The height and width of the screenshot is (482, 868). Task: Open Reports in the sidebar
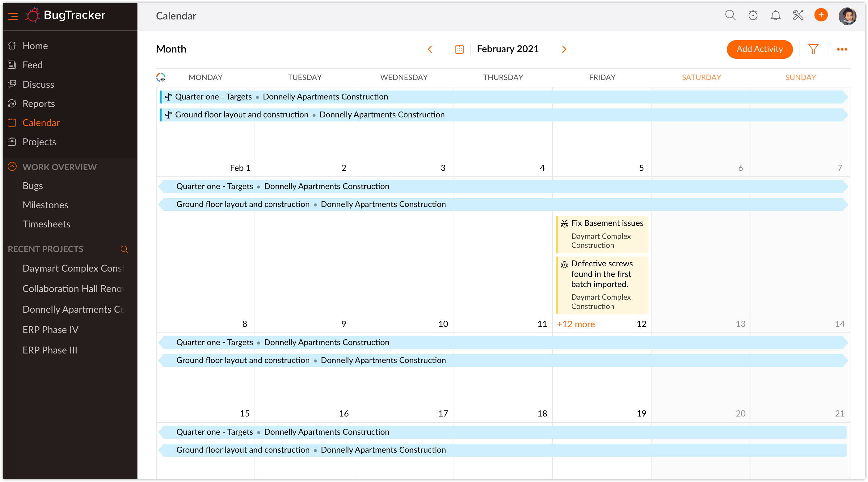click(x=38, y=104)
